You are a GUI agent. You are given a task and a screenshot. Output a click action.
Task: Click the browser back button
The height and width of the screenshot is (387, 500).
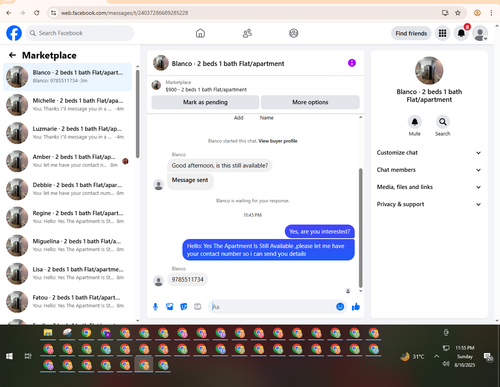pyautogui.click(x=9, y=13)
